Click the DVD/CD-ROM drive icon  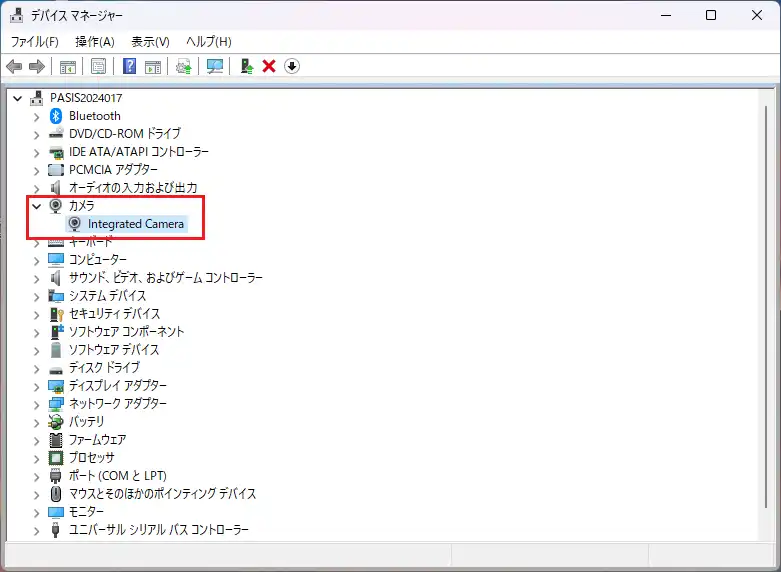click(56, 134)
